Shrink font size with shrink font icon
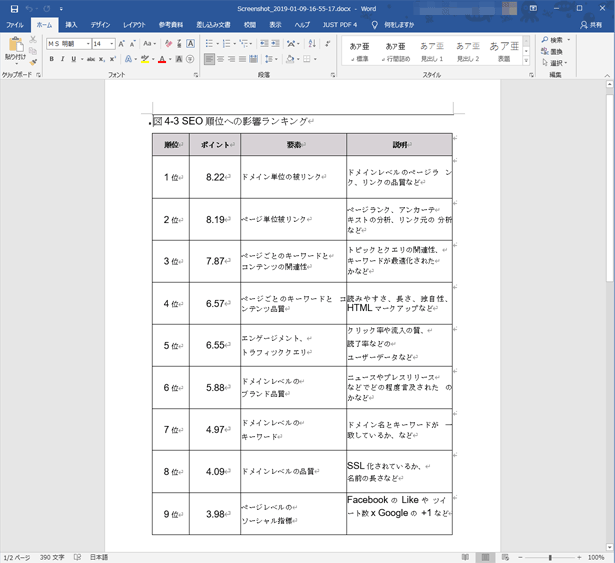 click(133, 44)
